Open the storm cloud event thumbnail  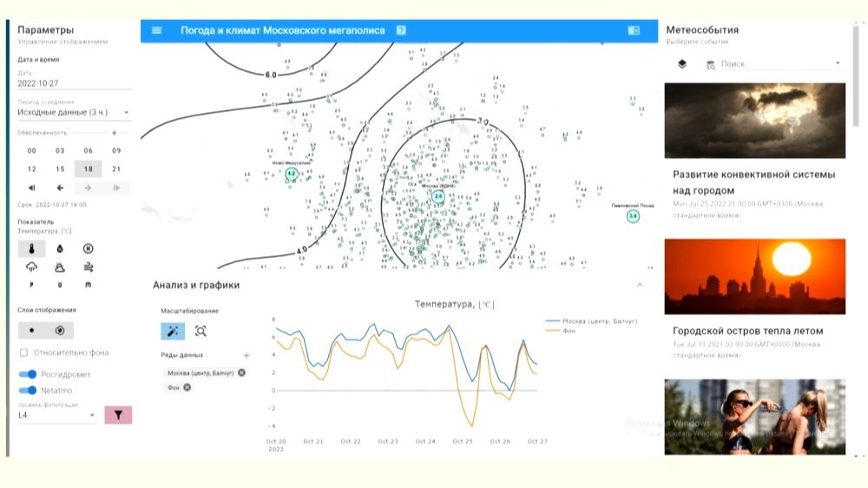(754, 121)
